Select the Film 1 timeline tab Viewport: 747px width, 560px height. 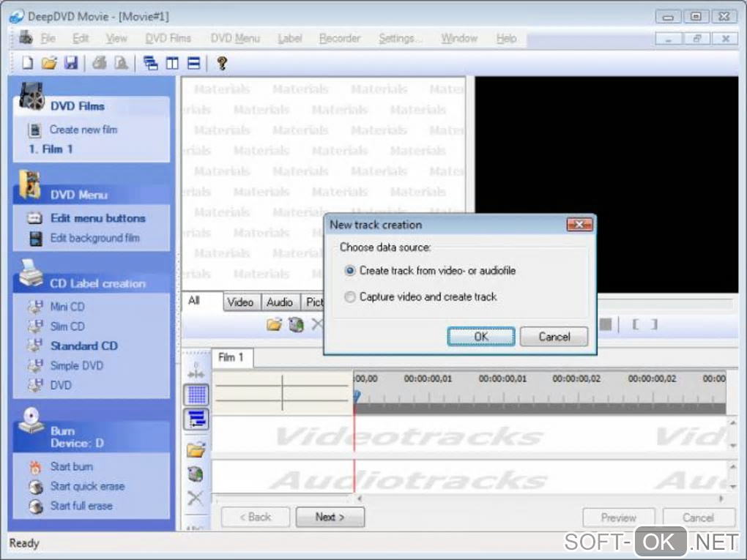point(232,357)
